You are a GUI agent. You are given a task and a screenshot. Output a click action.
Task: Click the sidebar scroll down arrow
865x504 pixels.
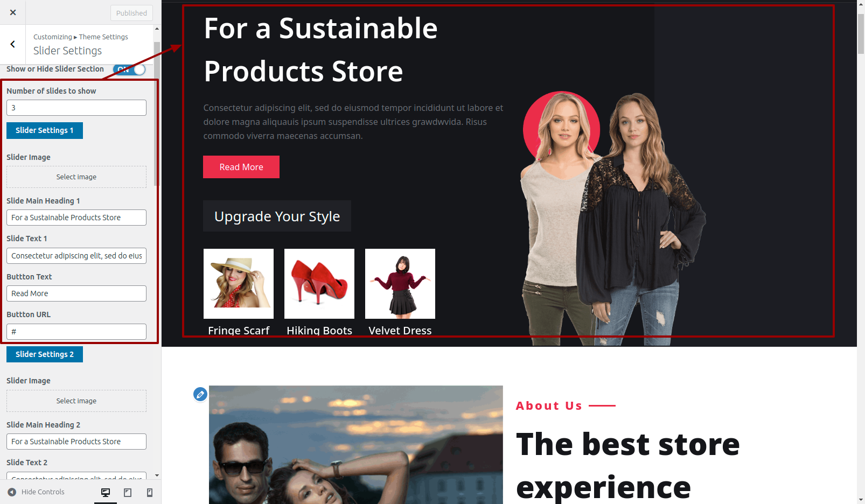click(157, 475)
